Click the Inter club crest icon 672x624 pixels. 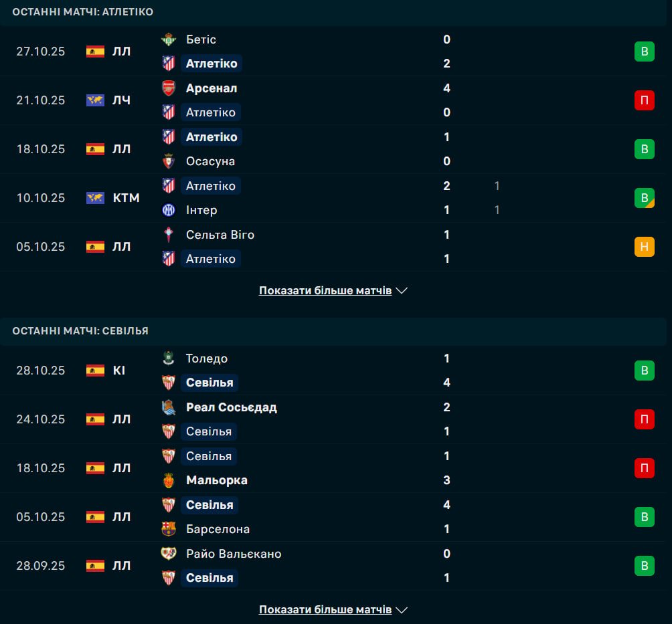(169, 210)
